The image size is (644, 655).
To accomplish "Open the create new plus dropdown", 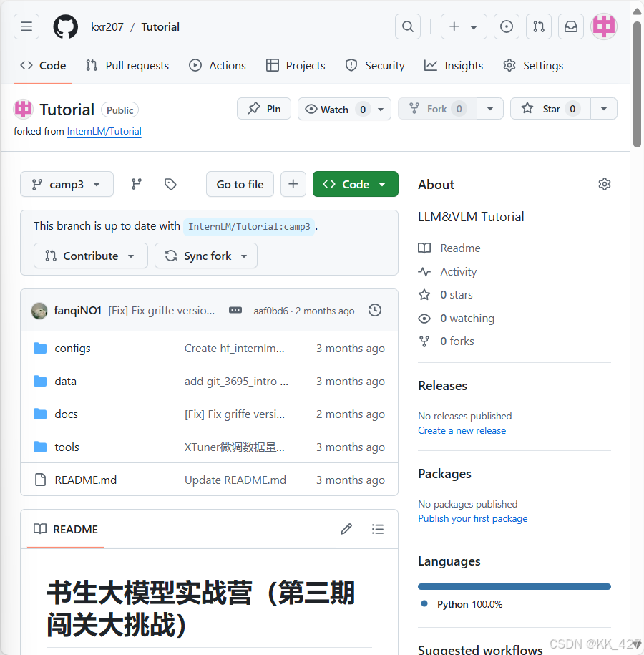I will pos(464,26).
